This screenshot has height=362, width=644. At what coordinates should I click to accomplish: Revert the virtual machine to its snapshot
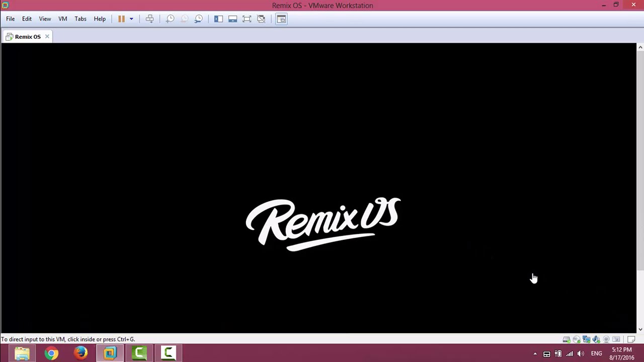click(184, 19)
